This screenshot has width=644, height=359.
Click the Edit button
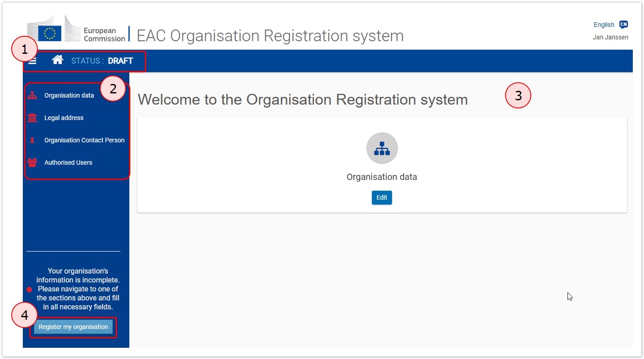click(x=382, y=198)
